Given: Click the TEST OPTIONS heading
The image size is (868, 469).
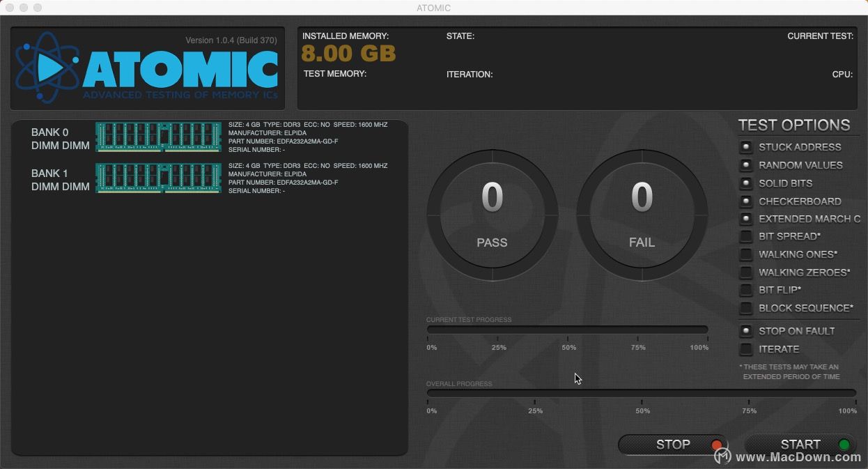Looking at the screenshot, I should [794, 125].
